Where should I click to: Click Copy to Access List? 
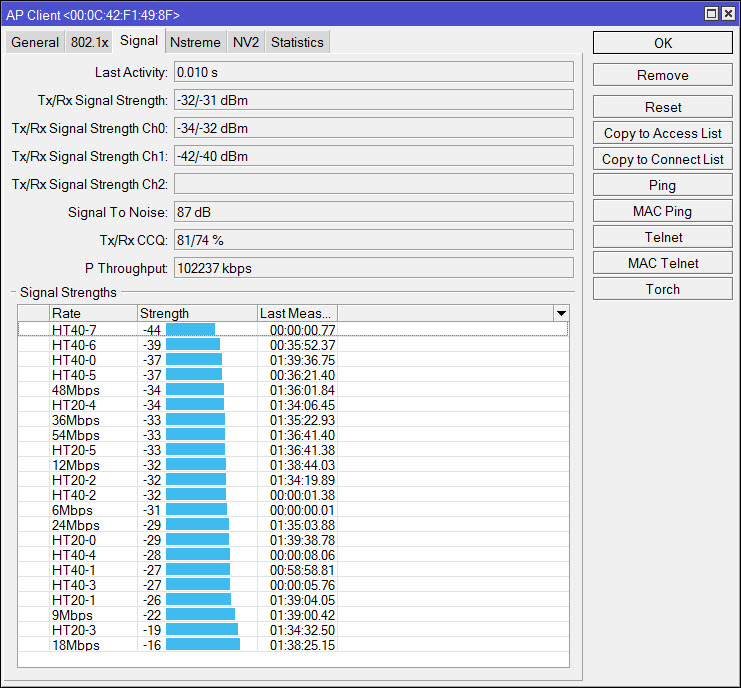[x=663, y=133]
